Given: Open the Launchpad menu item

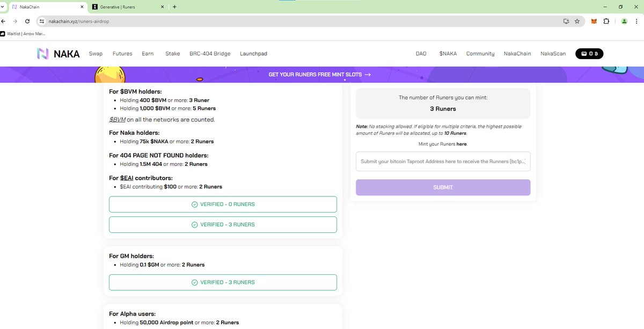Looking at the screenshot, I should (253, 54).
